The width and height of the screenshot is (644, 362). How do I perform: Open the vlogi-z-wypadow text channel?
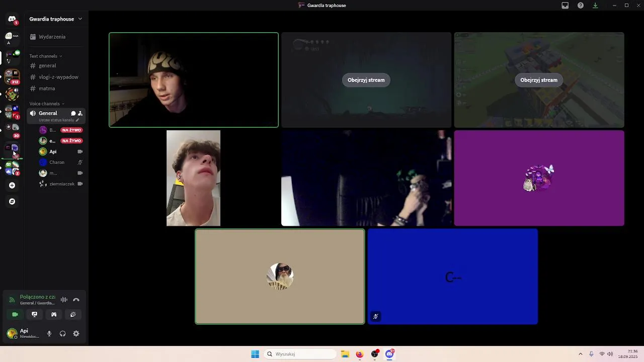(55, 77)
